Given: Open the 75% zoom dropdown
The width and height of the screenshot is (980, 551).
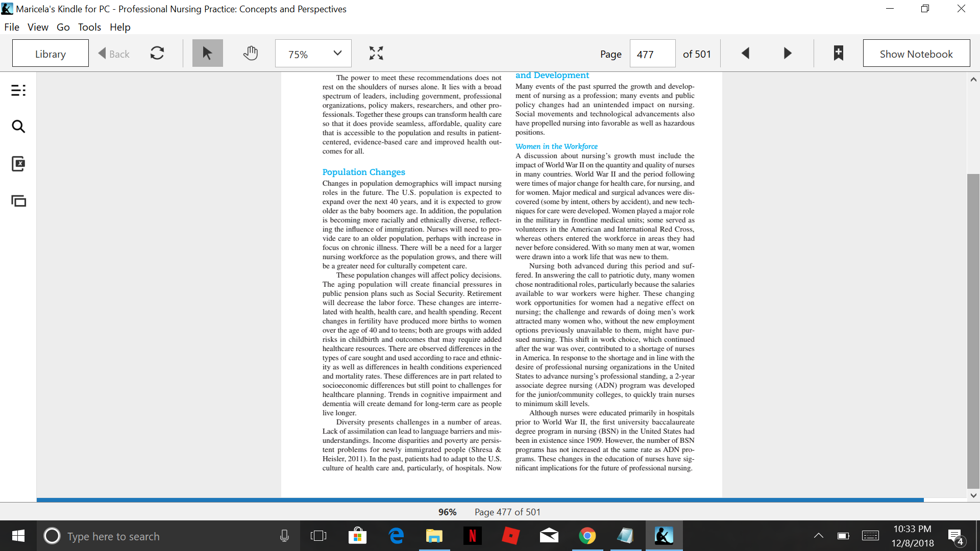Looking at the screenshot, I should 313,54.
